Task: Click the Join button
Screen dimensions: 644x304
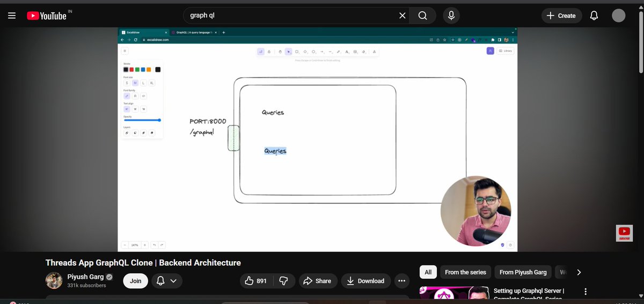Action: click(135, 281)
